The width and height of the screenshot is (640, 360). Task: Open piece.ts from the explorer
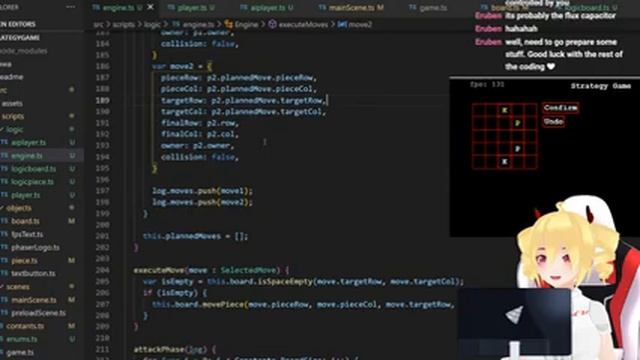click(24, 260)
